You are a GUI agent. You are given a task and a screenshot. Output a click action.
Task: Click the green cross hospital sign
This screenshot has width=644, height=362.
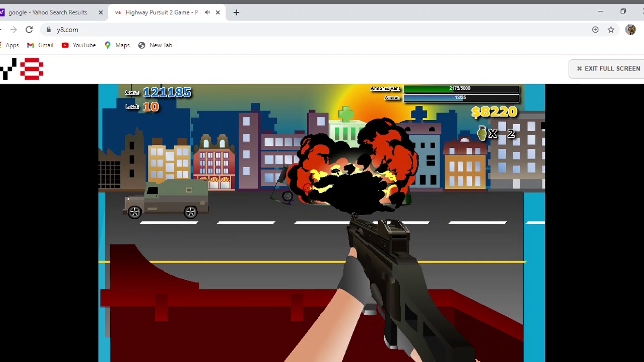346,115
